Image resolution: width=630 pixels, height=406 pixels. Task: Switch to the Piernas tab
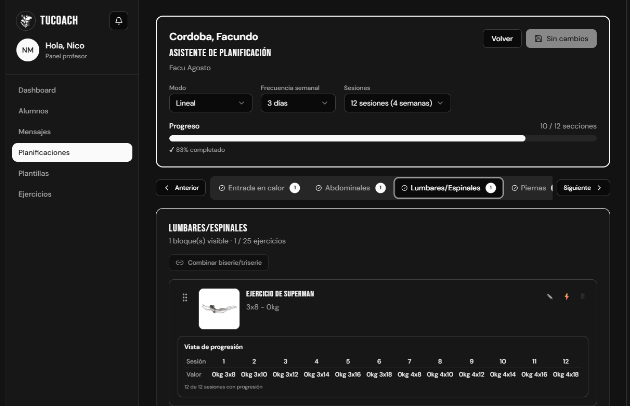click(x=530, y=188)
